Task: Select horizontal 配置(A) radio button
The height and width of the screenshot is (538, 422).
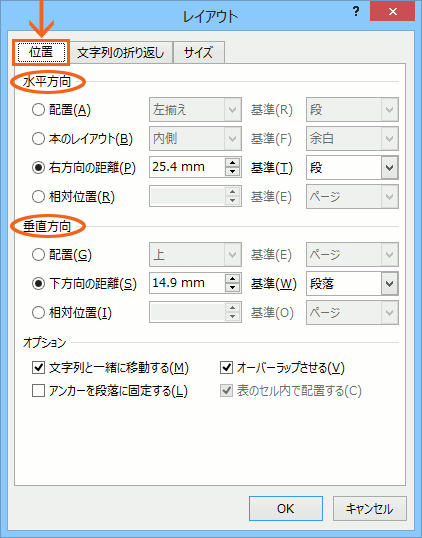Action: (38, 110)
